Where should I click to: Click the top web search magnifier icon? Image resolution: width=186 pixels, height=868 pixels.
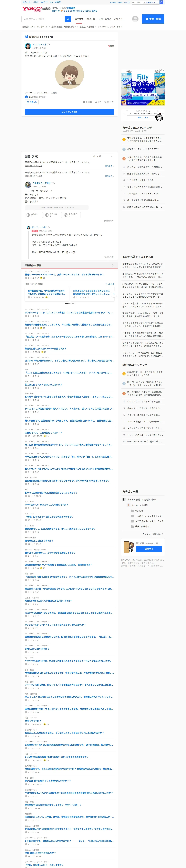pos(161,2)
